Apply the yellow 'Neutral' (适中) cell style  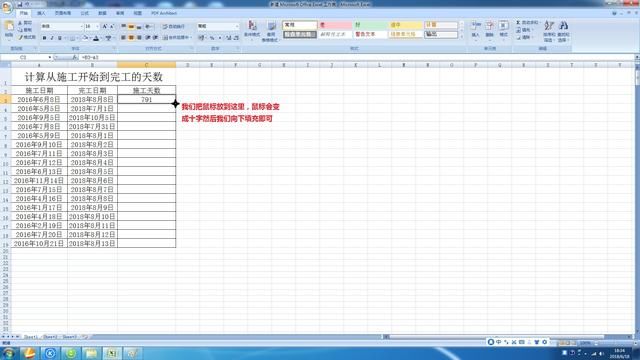pyautogui.click(x=405, y=25)
